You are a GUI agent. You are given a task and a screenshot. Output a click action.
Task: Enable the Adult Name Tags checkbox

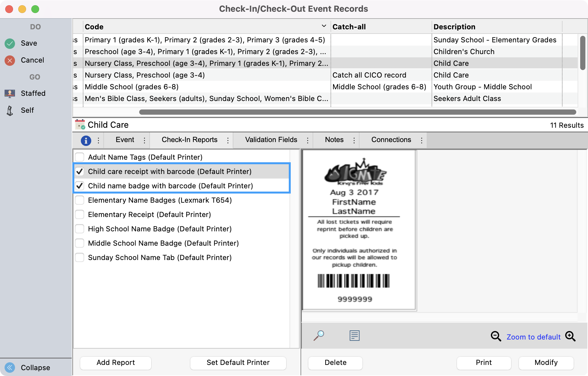[79, 157]
